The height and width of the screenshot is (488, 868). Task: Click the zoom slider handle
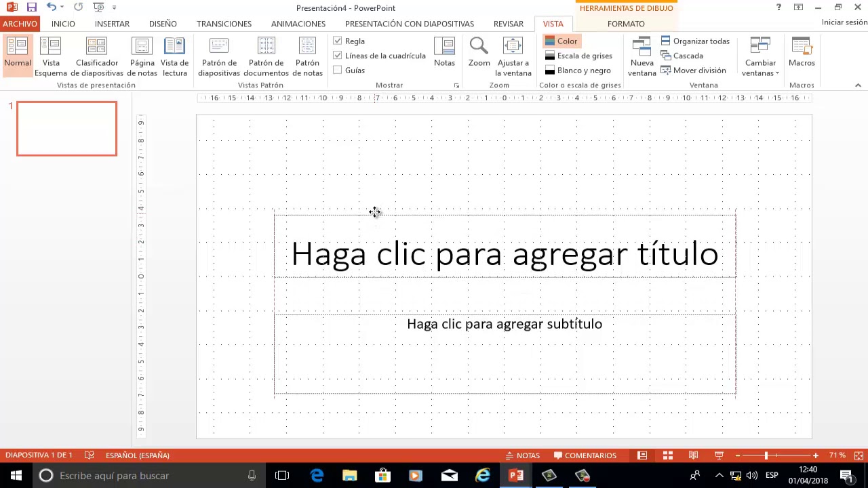[x=766, y=455]
